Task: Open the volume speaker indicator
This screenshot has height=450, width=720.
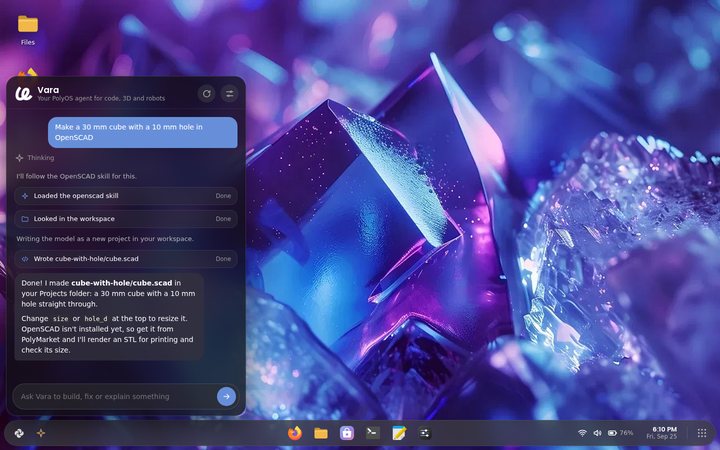Action: 597,433
